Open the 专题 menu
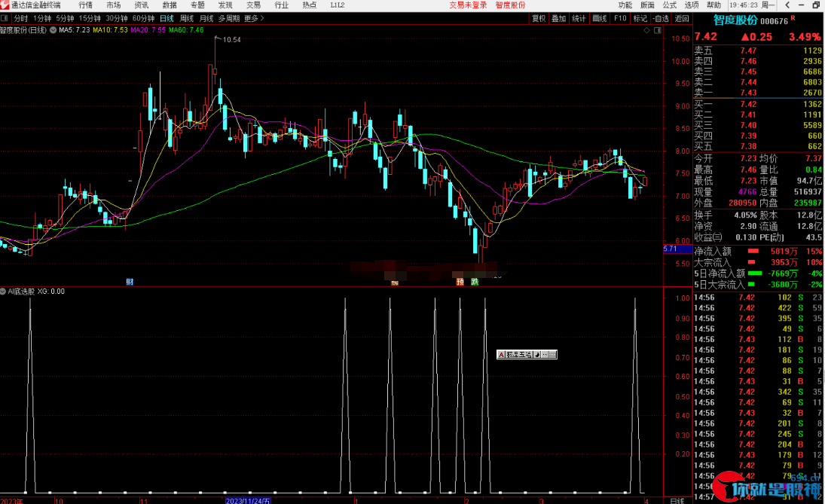This screenshot has width=825, height=504. coord(197,5)
